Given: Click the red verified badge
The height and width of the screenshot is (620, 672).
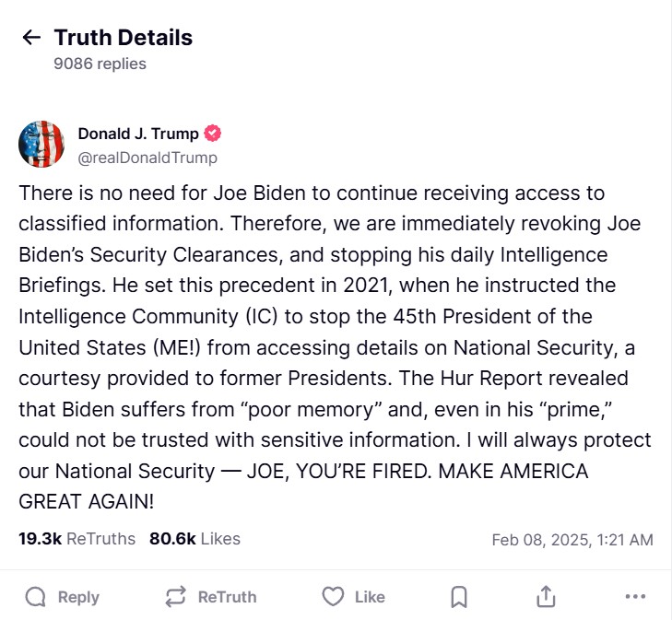Looking at the screenshot, I should (x=212, y=134).
